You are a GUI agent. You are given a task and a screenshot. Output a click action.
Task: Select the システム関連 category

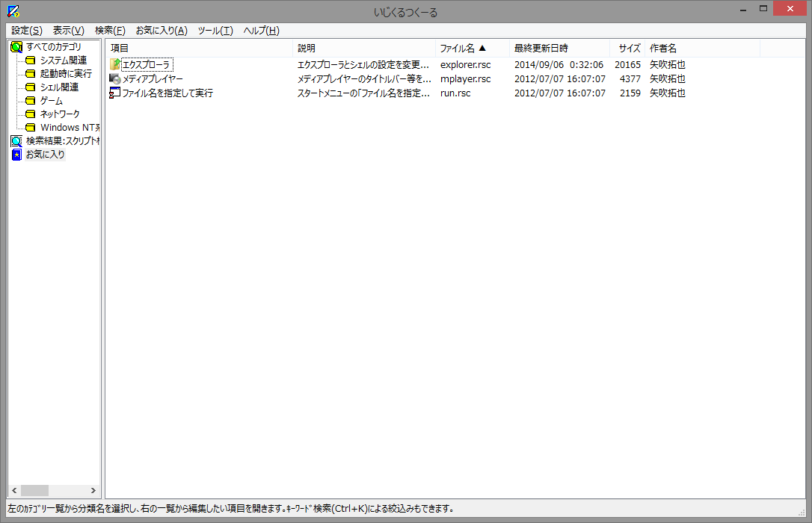click(64, 61)
